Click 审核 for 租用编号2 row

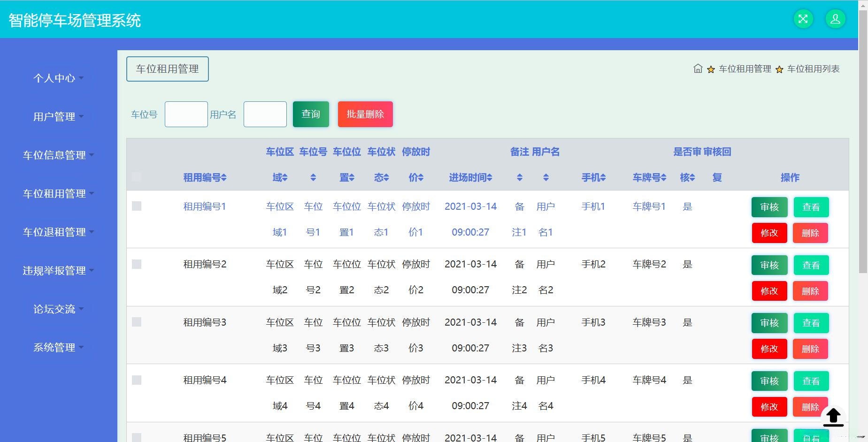pyautogui.click(x=769, y=265)
